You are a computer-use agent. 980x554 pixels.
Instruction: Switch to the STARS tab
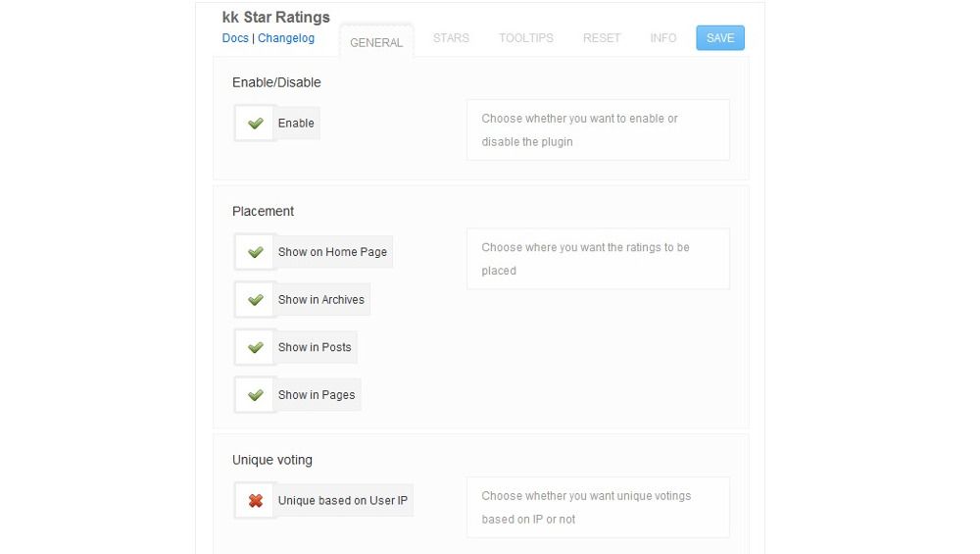pyautogui.click(x=451, y=38)
